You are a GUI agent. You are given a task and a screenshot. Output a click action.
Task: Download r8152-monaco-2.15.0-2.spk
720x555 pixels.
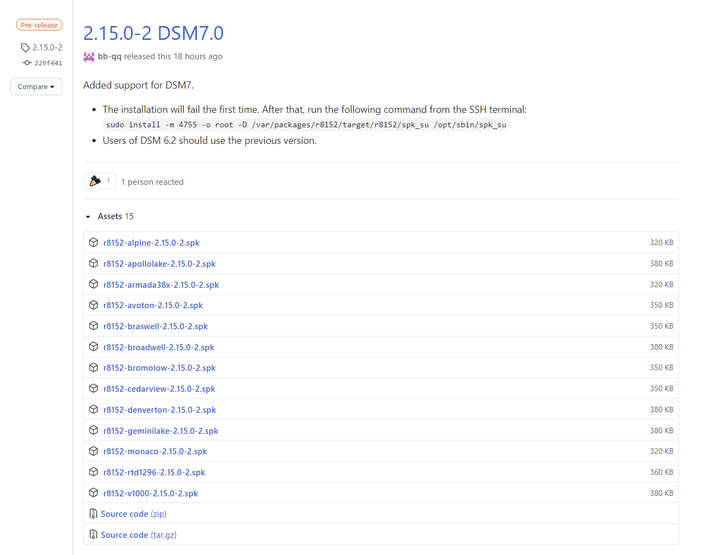click(155, 452)
